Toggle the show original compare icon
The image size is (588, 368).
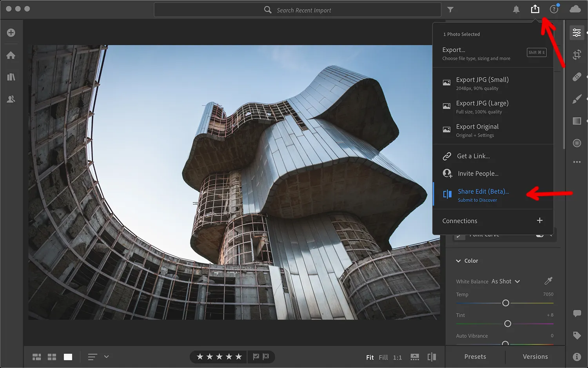tap(432, 357)
